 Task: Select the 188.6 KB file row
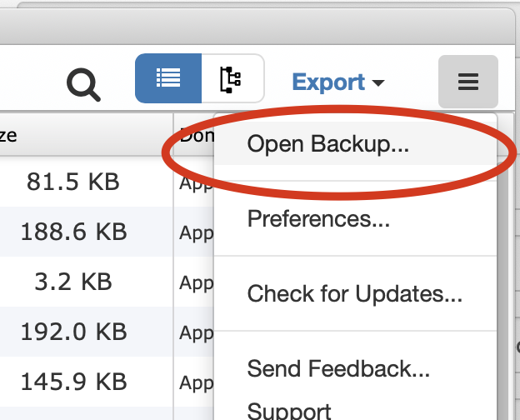tap(73, 231)
